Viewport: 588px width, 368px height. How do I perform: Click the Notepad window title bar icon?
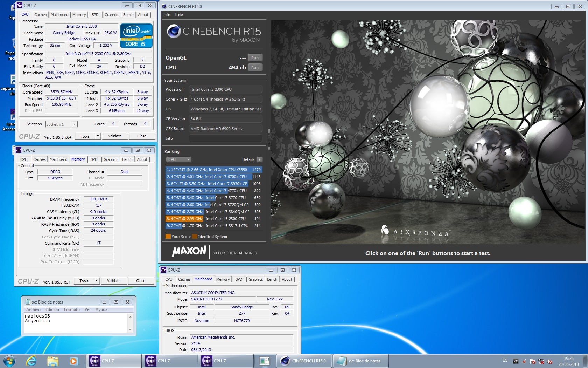[28, 302]
